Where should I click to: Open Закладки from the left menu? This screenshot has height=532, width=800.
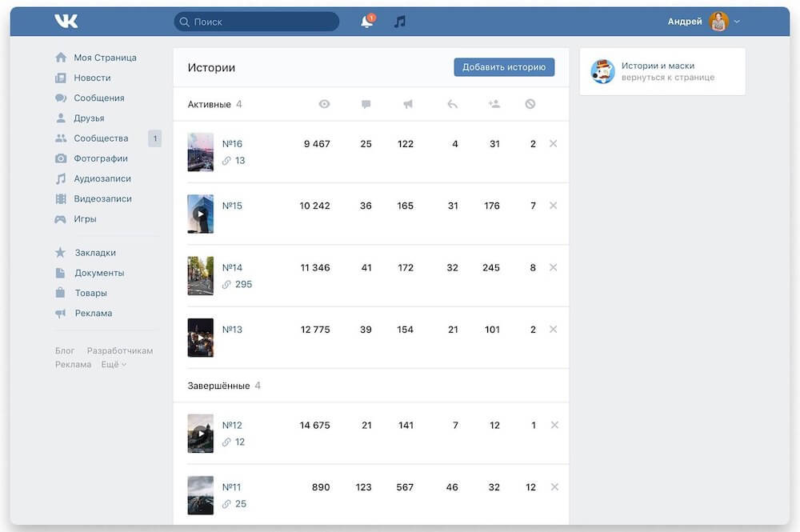95,253
